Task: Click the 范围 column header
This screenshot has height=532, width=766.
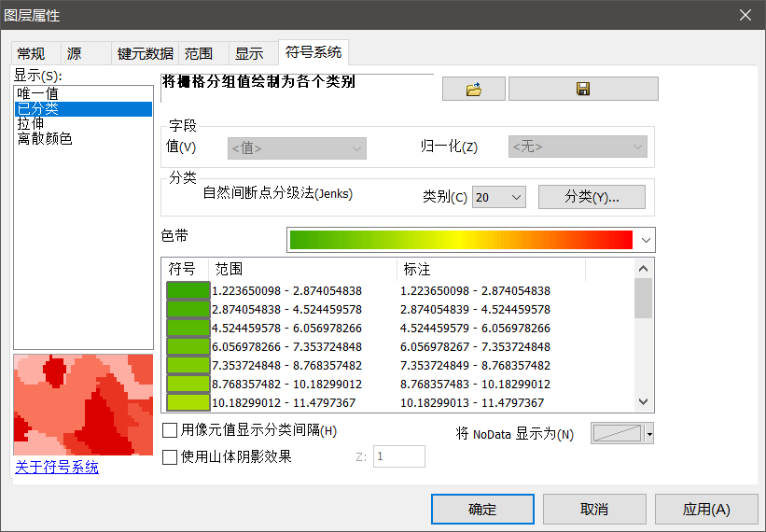Action: 303,269
